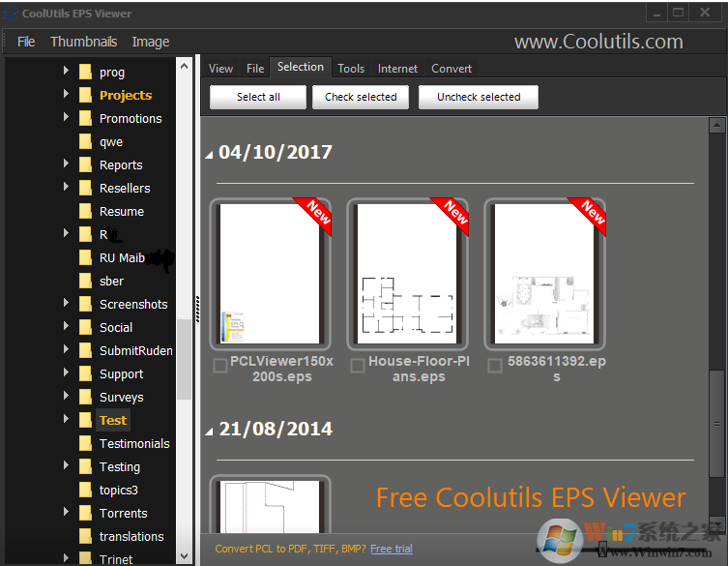The width and height of the screenshot is (728, 566).
Task: Click the folder tree scroll up arrow
Action: point(184,67)
